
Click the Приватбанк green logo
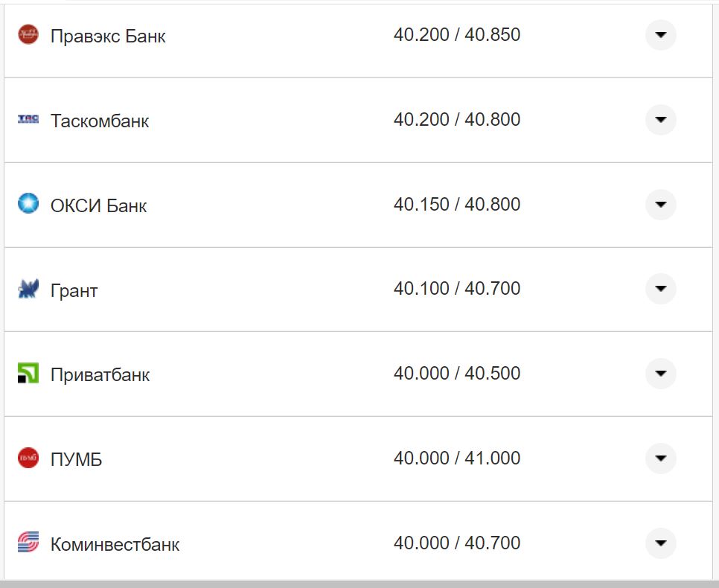click(28, 373)
